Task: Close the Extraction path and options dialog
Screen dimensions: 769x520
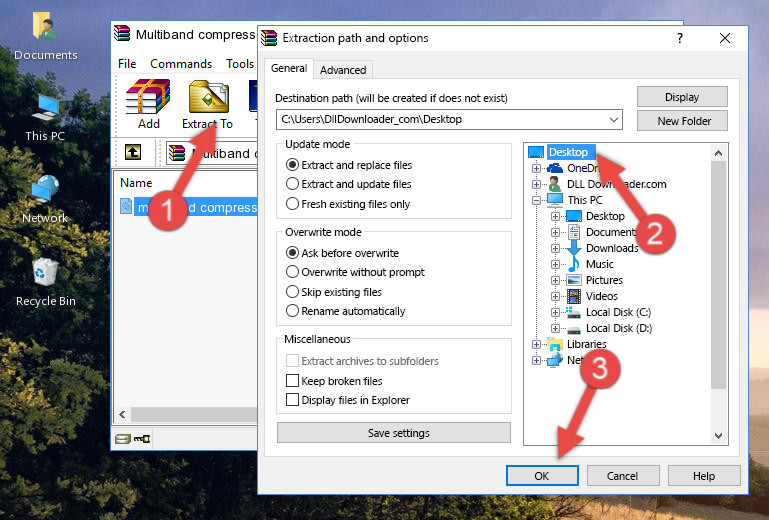Action: click(x=725, y=38)
